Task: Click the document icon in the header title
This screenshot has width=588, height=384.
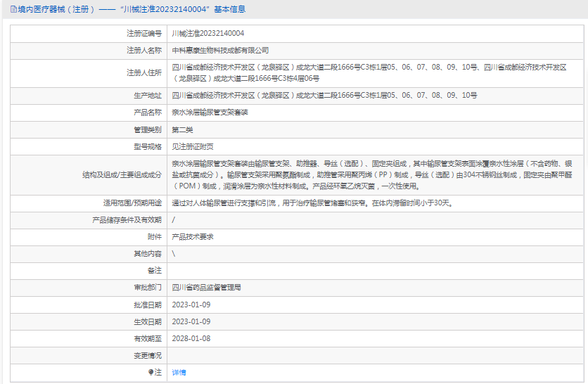Action: pyautogui.click(x=13, y=9)
